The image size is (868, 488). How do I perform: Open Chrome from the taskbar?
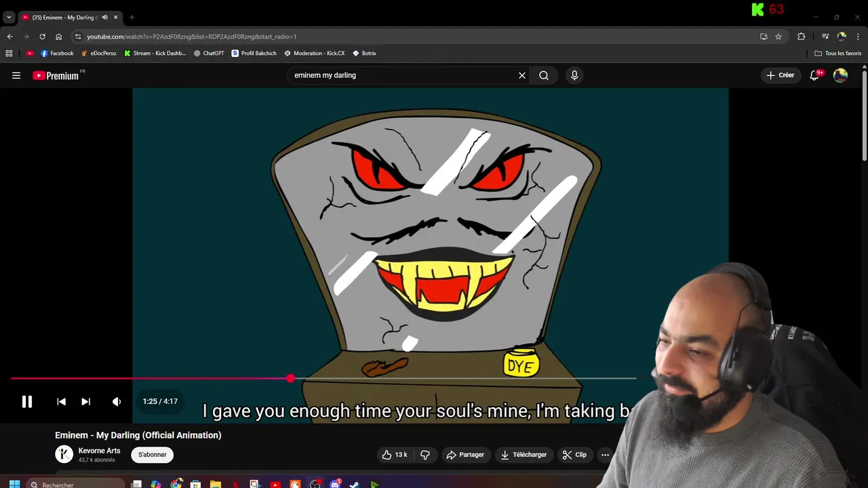pos(176,484)
